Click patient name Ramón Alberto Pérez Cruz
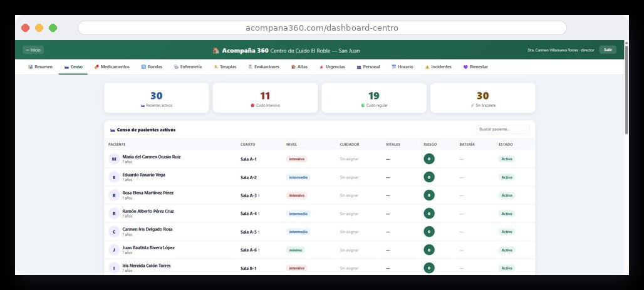The image size is (644, 290). pos(148,211)
